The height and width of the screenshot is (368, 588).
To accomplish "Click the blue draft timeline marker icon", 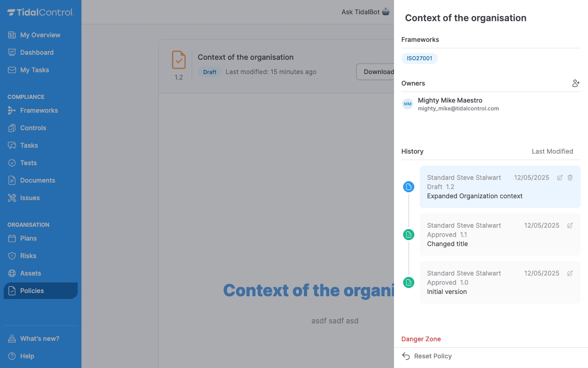I will pos(408,187).
